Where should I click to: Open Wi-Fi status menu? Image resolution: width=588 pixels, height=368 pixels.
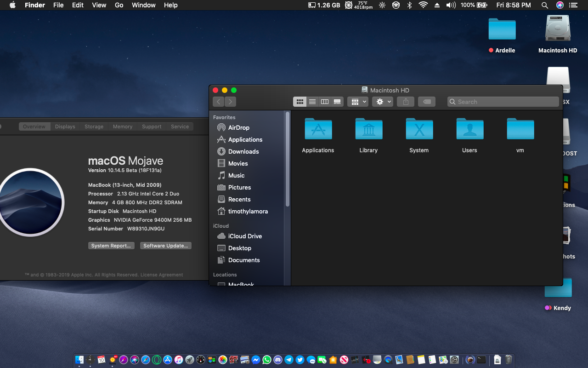(x=423, y=5)
